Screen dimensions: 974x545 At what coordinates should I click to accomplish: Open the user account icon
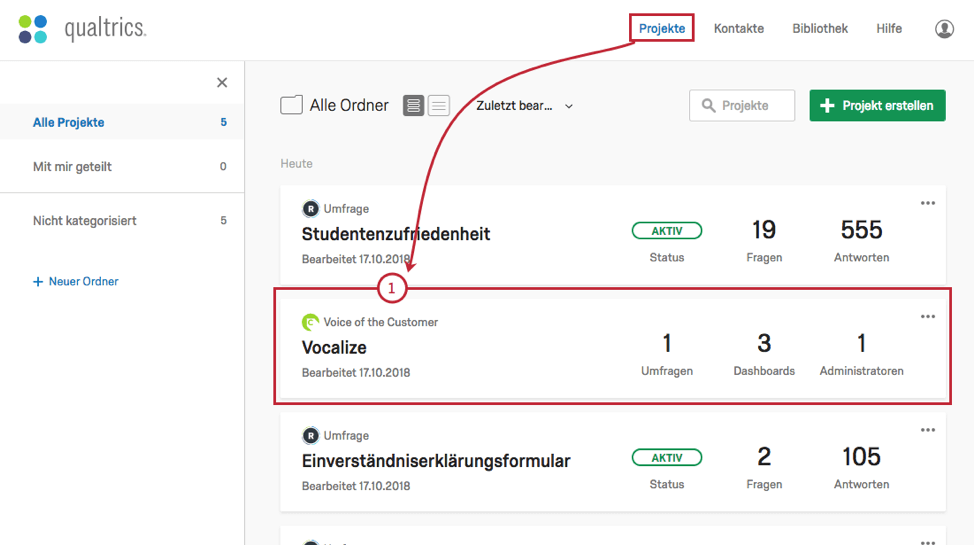944,29
